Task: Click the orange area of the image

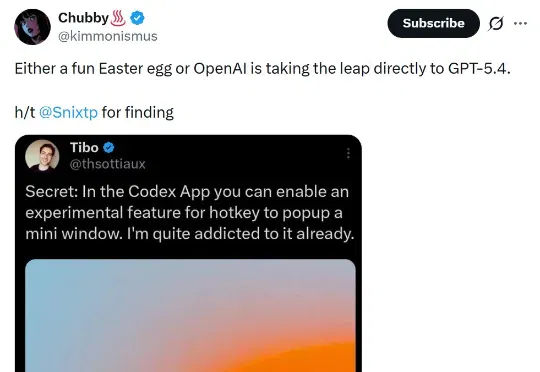Action: click(293, 358)
